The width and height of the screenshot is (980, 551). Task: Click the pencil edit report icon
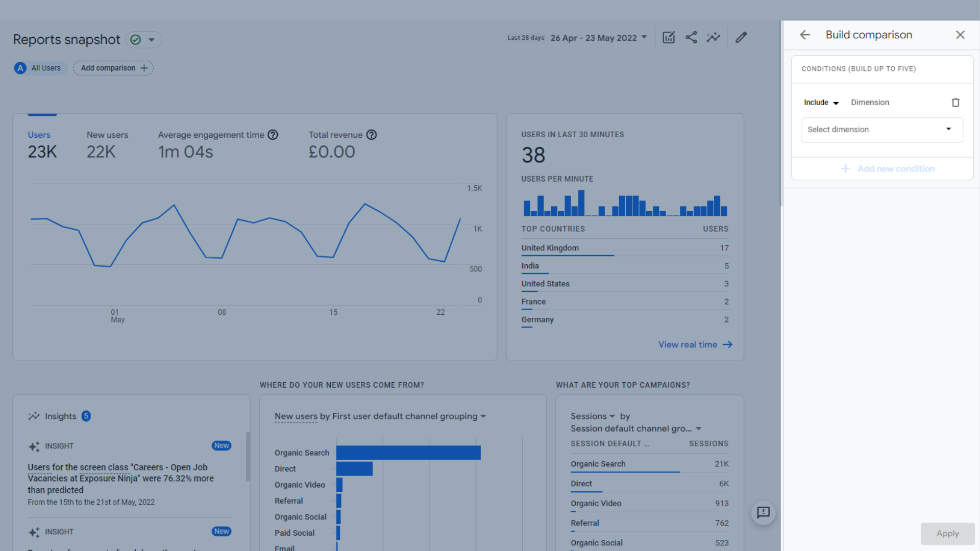point(741,37)
